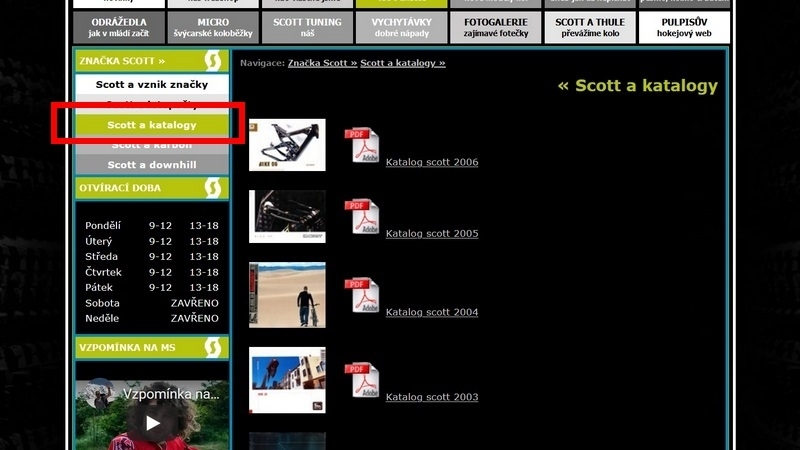Follow the Katalog scott 2004 text link
800x450 pixels.
431,312
